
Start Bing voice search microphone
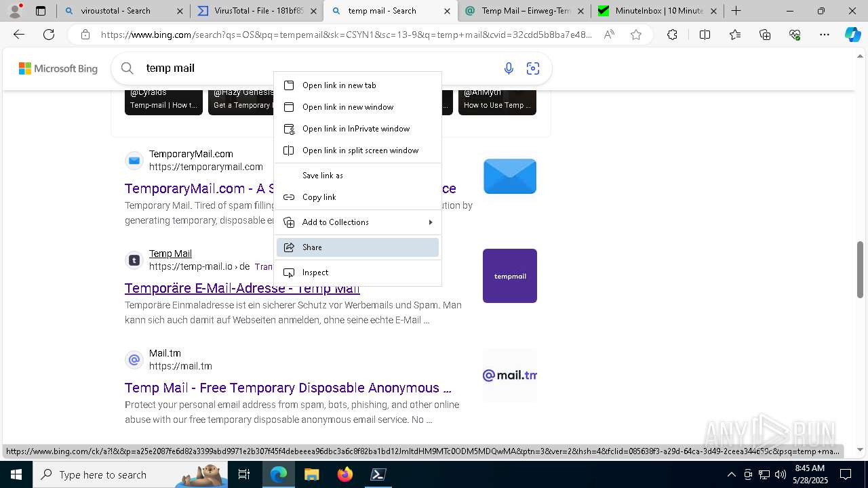509,68
